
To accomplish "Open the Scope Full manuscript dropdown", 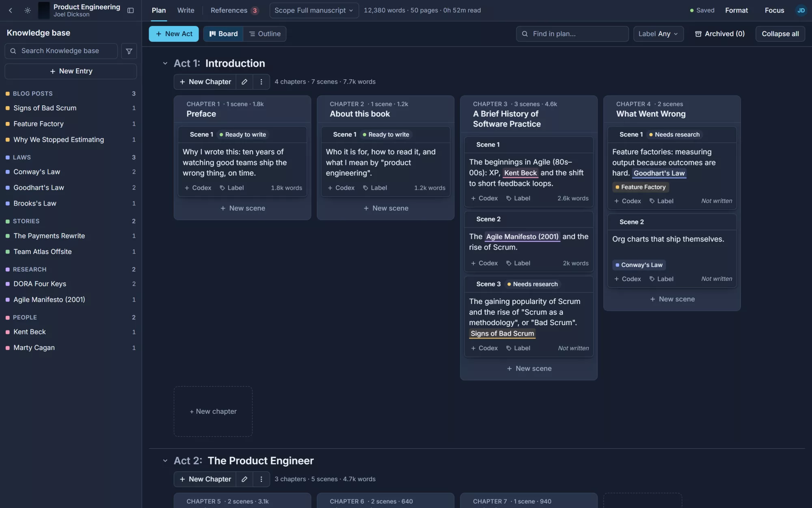I will click(x=314, y=11).
